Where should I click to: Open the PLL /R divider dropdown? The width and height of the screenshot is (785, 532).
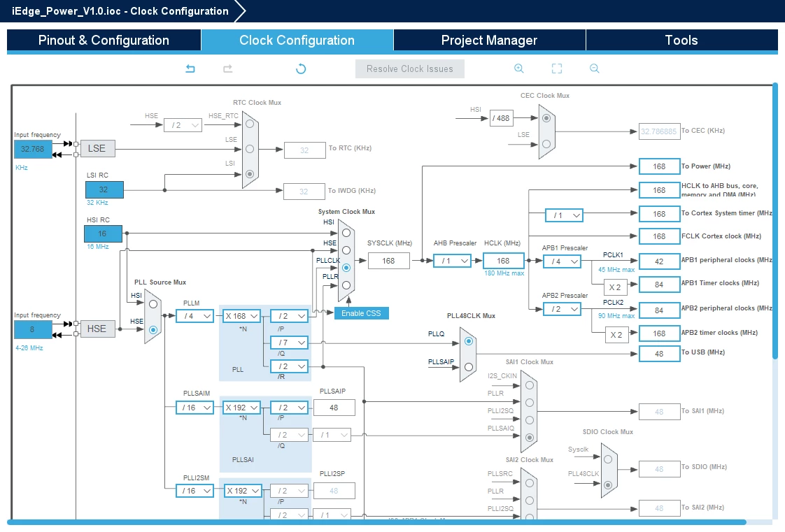290,366
